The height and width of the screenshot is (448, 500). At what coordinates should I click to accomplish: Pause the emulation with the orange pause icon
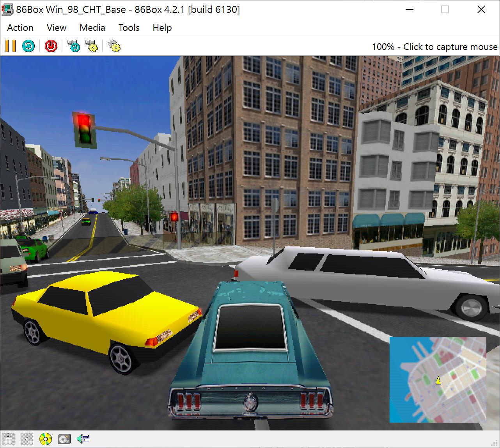(11, 46)
